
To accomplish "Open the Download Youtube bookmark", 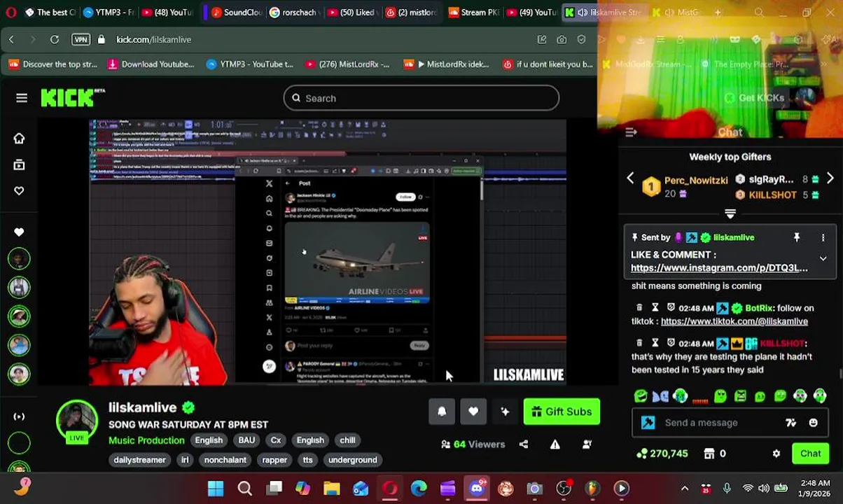I will [x=151, y=64].
